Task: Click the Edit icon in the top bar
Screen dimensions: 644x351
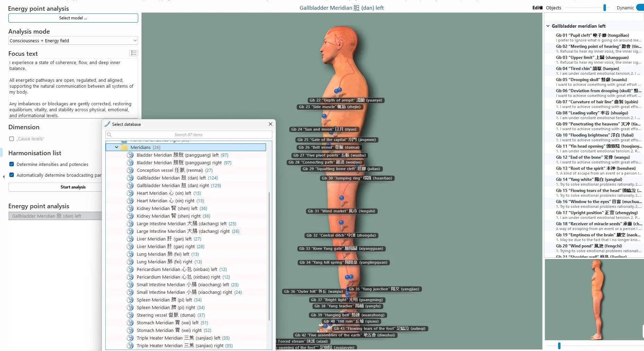Action: 537,8
